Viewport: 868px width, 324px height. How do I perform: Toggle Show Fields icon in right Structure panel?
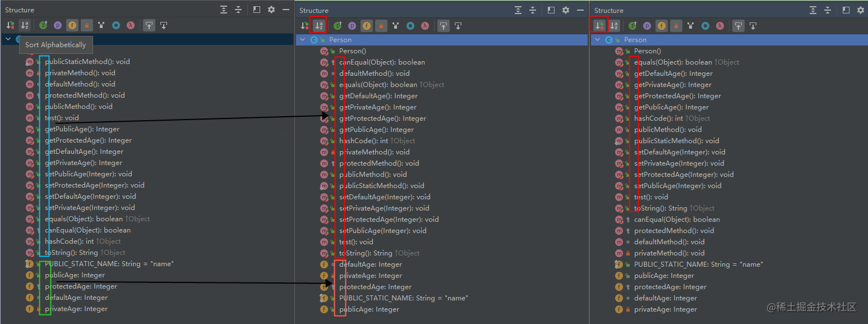(x=661, y=25)
